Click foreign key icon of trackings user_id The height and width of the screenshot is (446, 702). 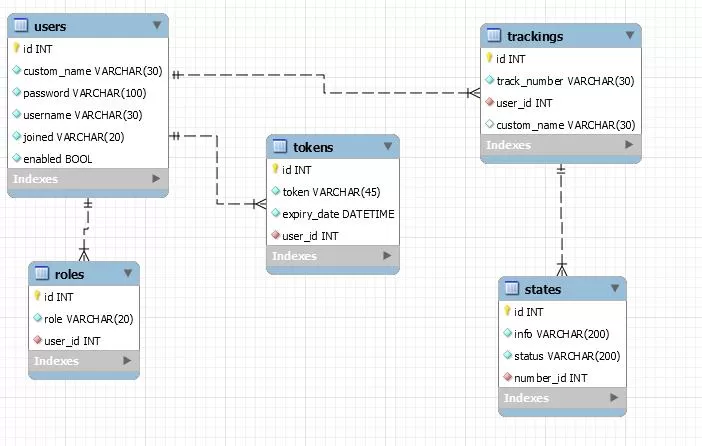pyautogui.click(x=490, y=102)
